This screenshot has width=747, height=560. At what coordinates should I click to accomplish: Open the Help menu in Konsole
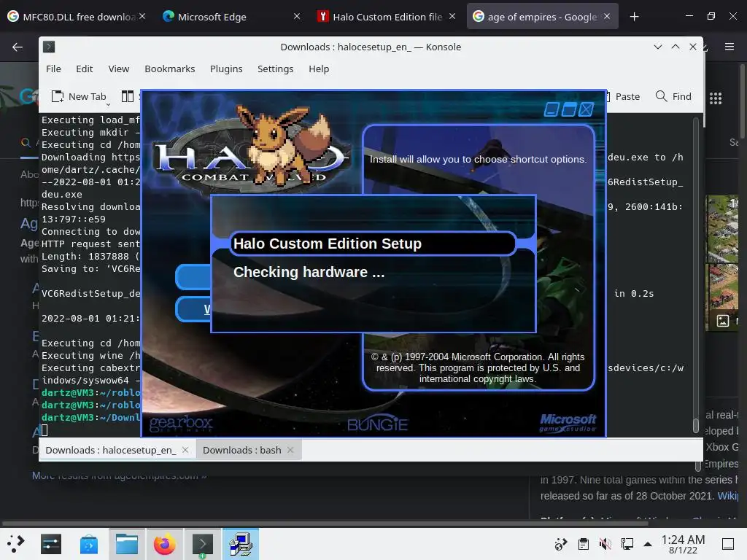tap(319, 69)
